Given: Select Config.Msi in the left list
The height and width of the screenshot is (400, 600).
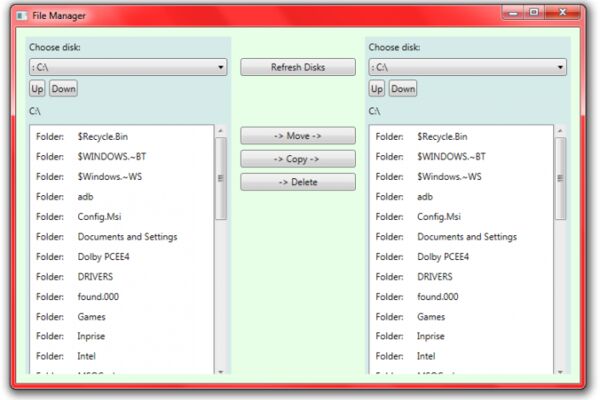Looking at the screenshot, I should 122,217.
